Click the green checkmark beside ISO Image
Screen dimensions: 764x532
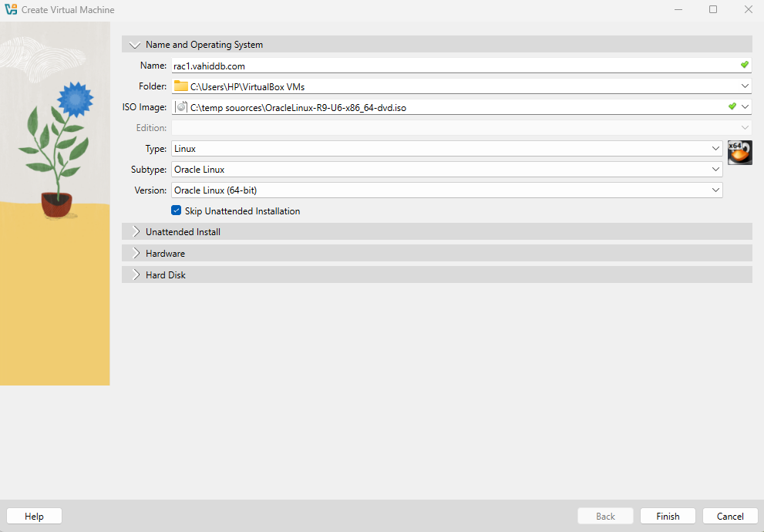click(x=732, y=106)
